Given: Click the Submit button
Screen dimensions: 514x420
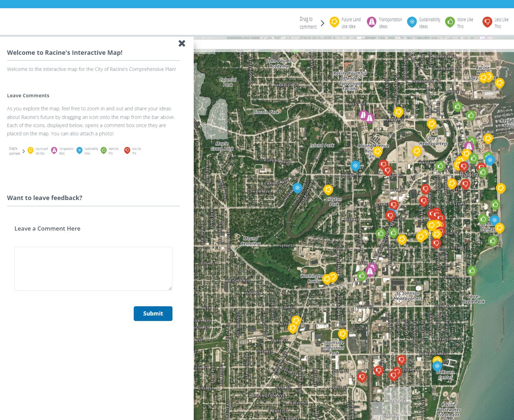Looking at the screenshot, I should (x=153, y=313).
